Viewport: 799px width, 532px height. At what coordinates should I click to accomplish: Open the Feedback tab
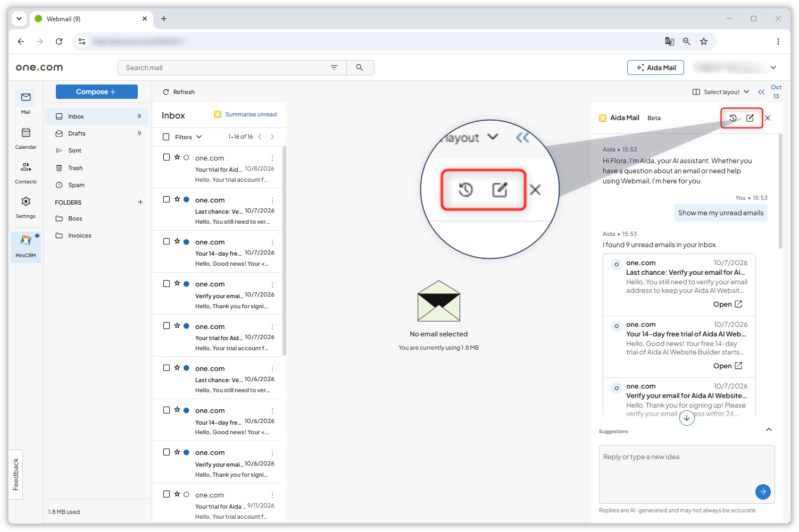(16, 474)
